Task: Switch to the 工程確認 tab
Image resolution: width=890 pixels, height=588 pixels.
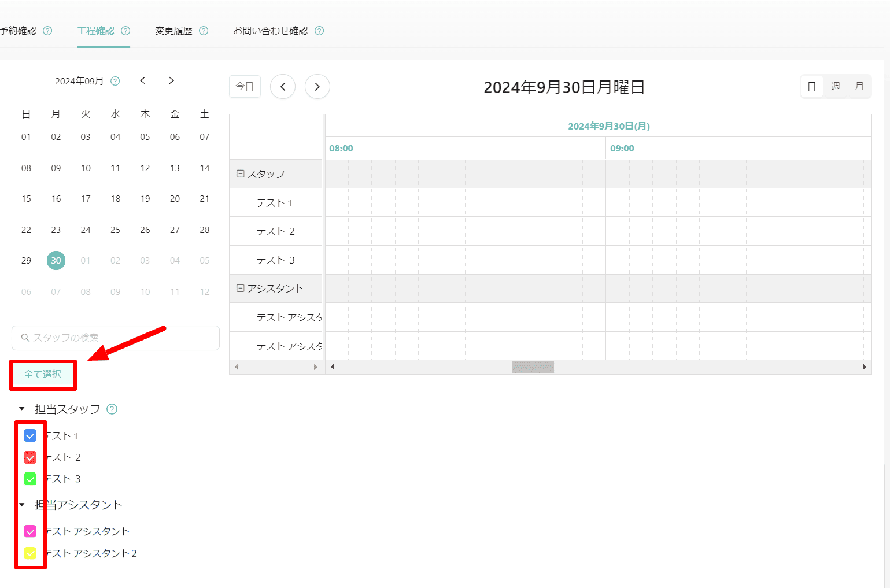Action: 96,31
